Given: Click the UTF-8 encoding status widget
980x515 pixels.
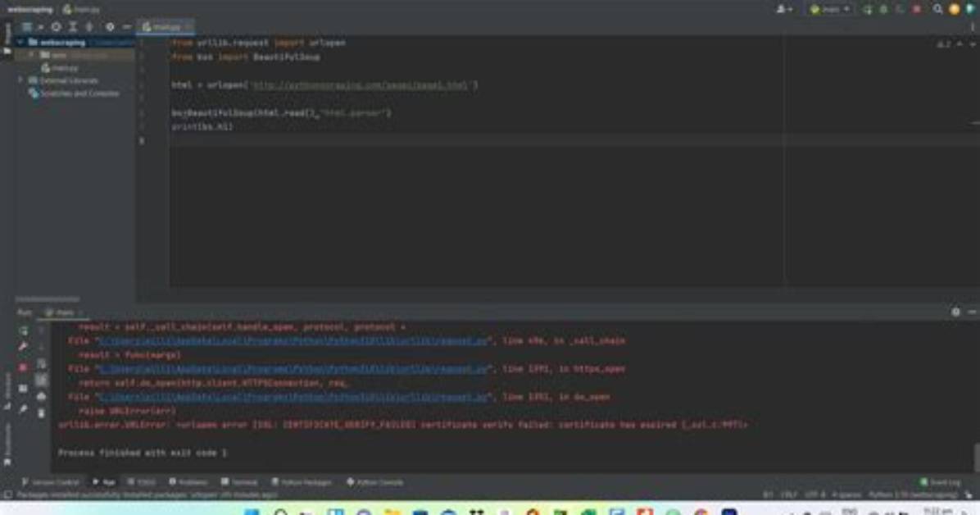Looking at the screenshot, I should point(815,495).
